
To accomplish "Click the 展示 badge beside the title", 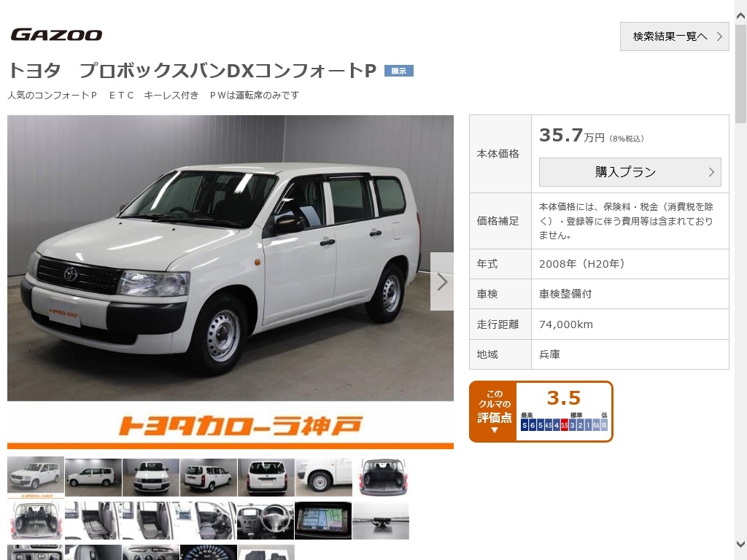I will [399, 71].
